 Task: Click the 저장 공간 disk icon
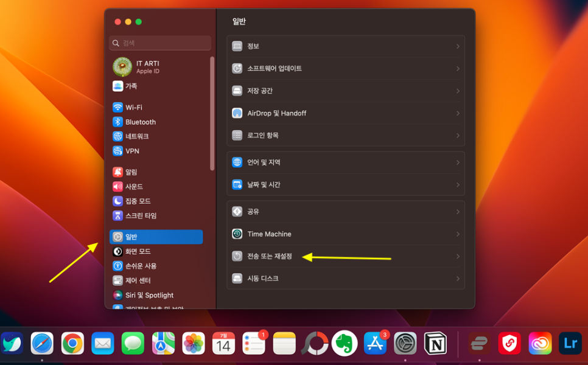(x=237, y=91)
